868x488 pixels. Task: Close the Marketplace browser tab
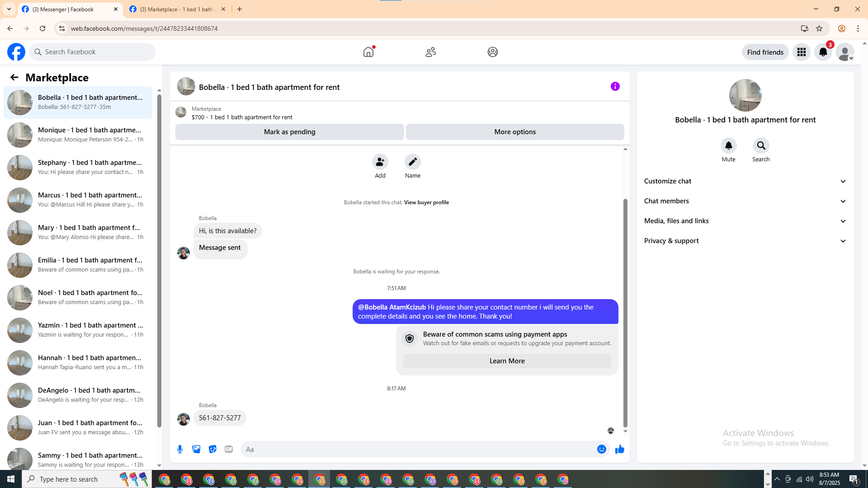point(223,9)
